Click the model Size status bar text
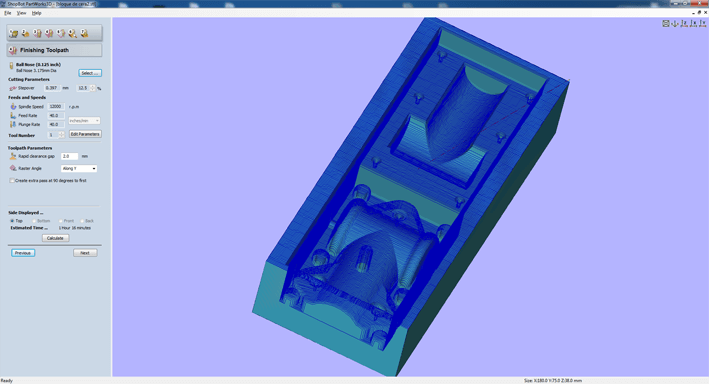 click(553, 381)
